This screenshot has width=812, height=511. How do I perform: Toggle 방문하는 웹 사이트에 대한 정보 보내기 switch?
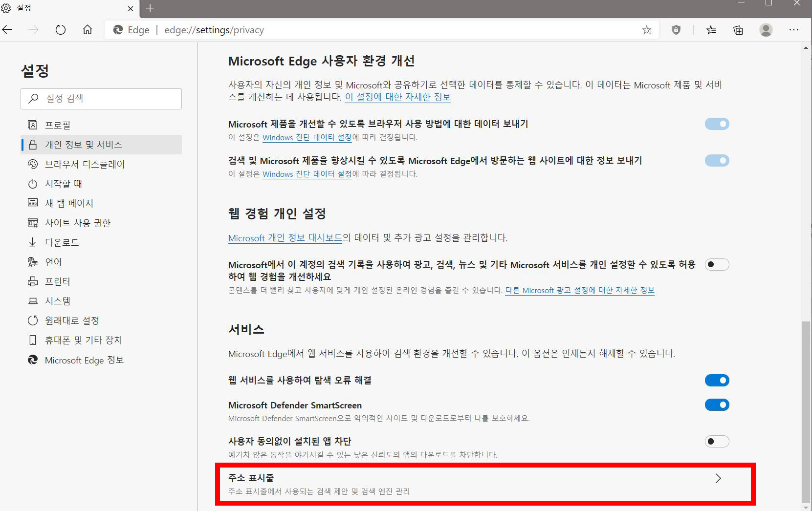pos(717,161)
